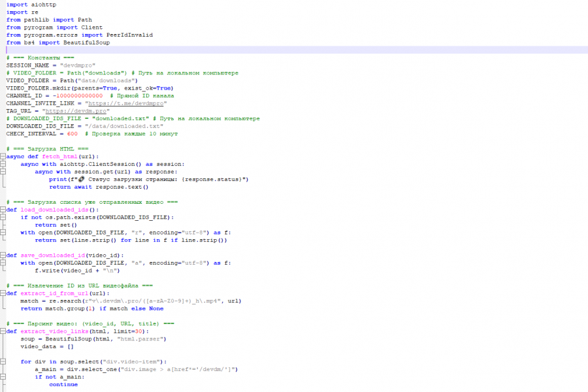Click the -1000000000000 channel ID value
The width and height of the screenshot is (588, 392).
(77, 95)
